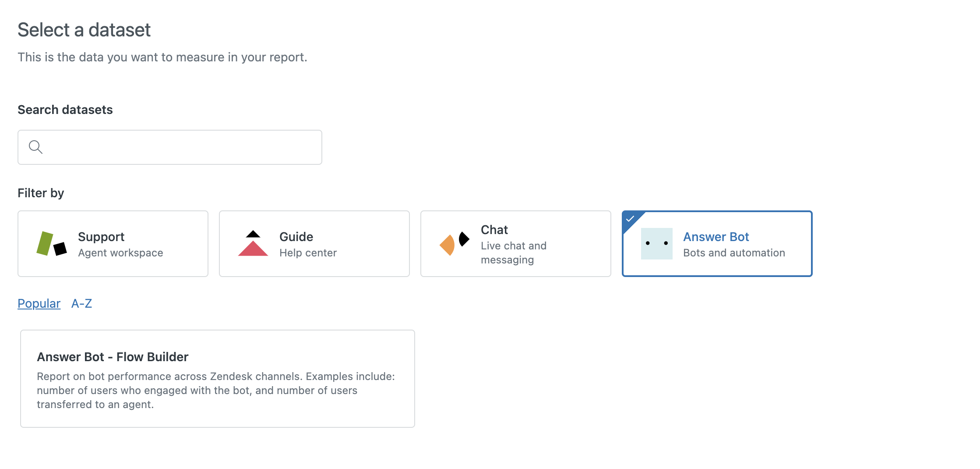Viewport: 980px width, 469px height.
Task: Click the red triangle Guide logo
Action: [x=253, y=244]
